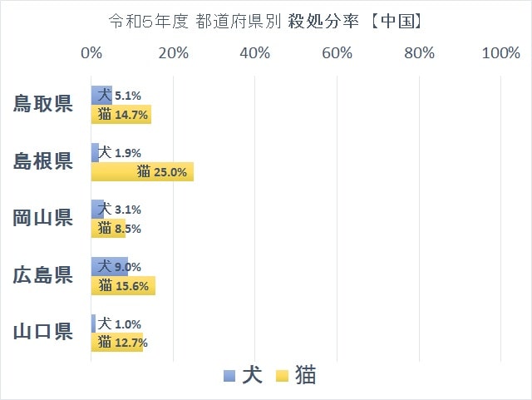Click the 40% axis tick label
Viewport: 532px width, 400px height.
pyautogui.click(x=255, y=53)
